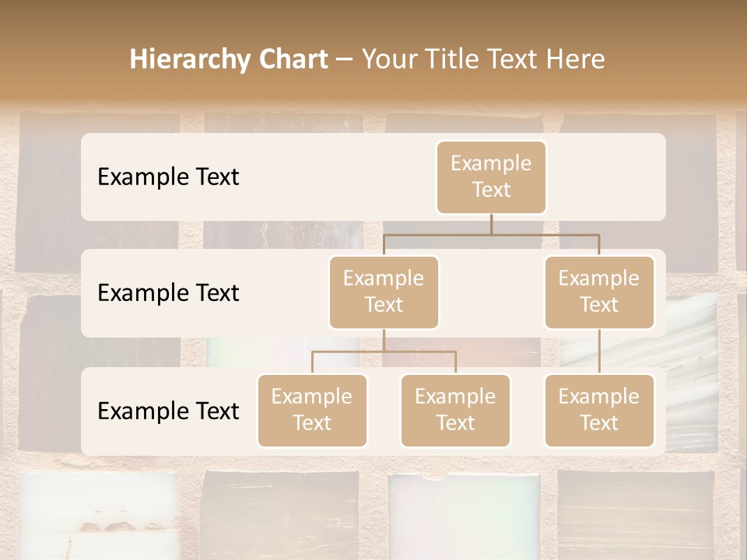Select the top row band right of root node
This screenshot has height=560, width=747.
tap(607, 177)
